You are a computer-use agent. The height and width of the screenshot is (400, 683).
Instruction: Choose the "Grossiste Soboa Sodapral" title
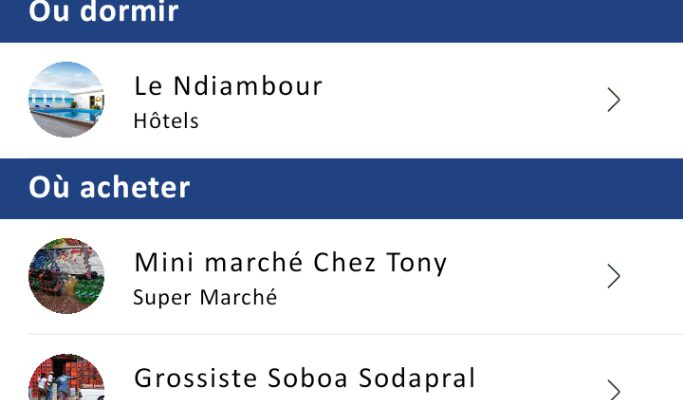tap(304, 378)
